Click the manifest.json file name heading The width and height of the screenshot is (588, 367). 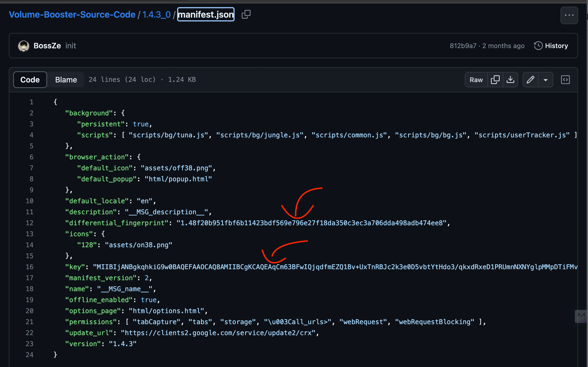pos(206,14)
